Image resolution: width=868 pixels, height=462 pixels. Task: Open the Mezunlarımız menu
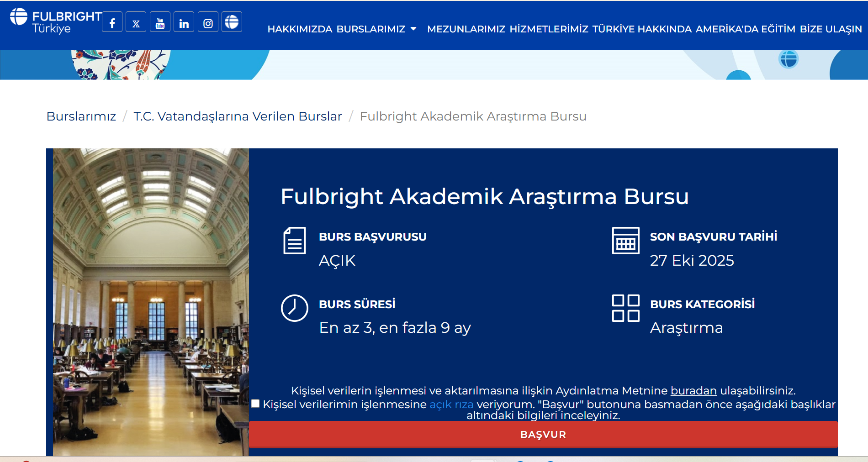(x=466, y=29)
